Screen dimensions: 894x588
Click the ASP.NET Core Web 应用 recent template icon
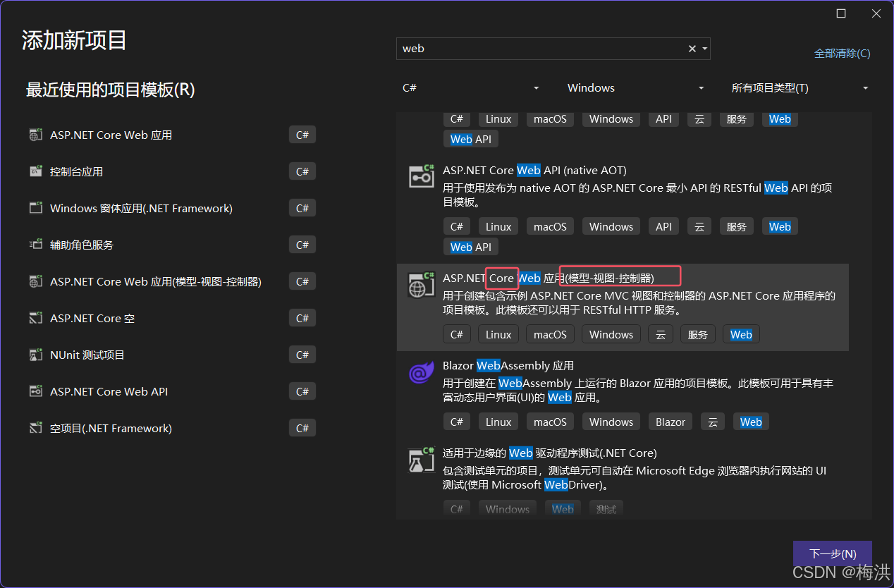35,135
